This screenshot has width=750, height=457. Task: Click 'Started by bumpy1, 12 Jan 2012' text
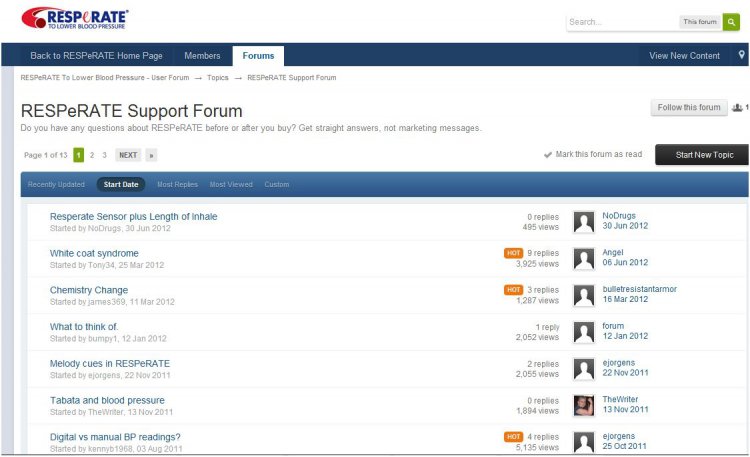tap(108, 338)
